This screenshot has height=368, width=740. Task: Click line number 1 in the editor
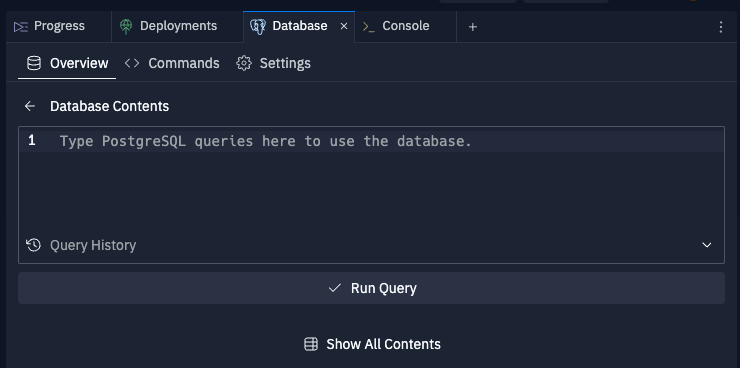tap(32, 141)
